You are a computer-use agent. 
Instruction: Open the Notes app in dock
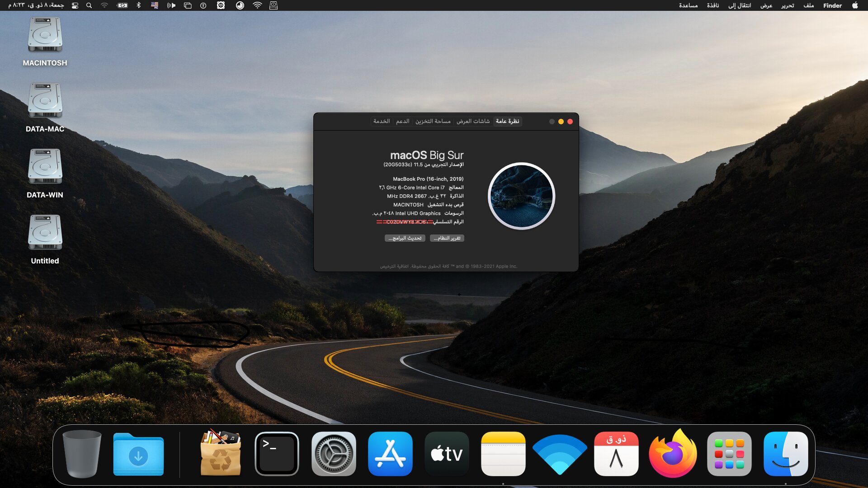(x=503, y=454)
